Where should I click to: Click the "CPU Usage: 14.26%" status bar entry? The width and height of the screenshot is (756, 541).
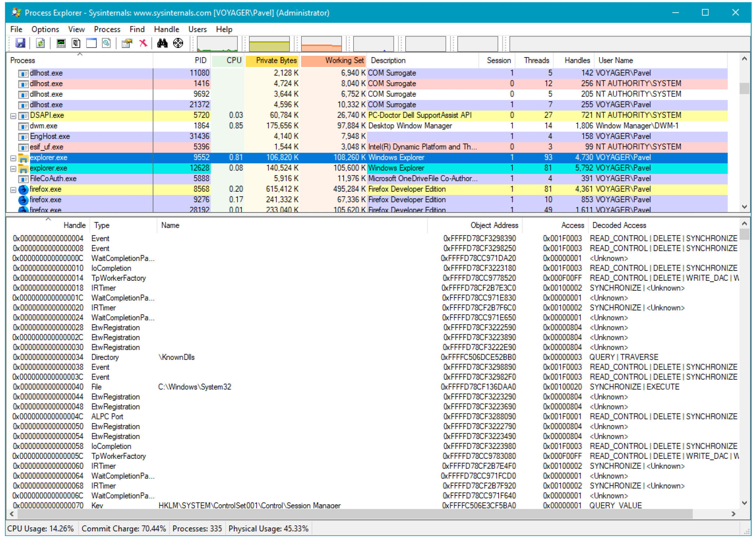point(41,529)
